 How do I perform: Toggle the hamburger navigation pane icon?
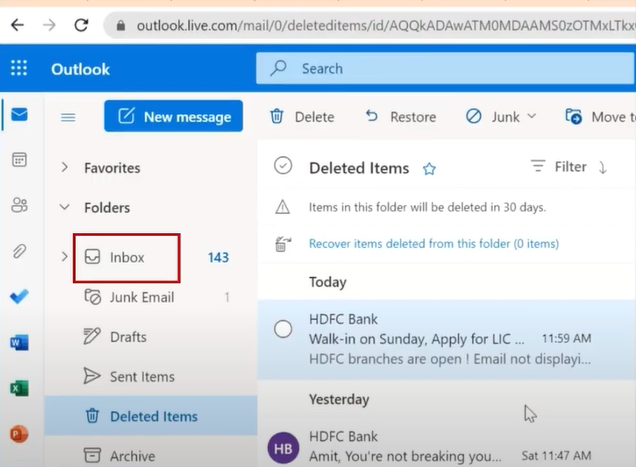click(x=68, y=117)
